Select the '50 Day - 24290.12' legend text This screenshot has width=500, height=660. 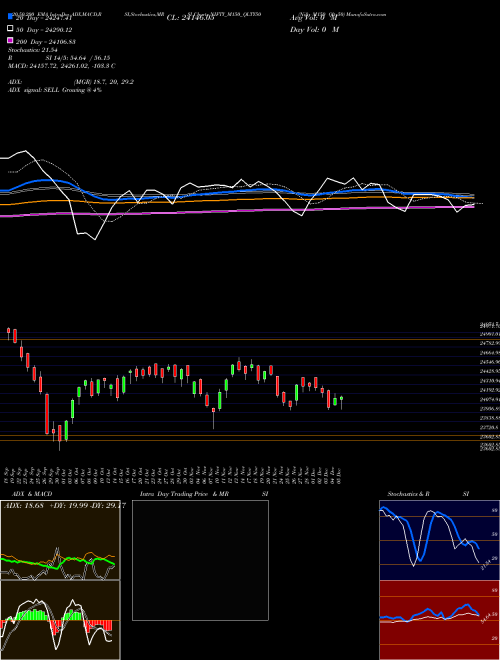44,30
